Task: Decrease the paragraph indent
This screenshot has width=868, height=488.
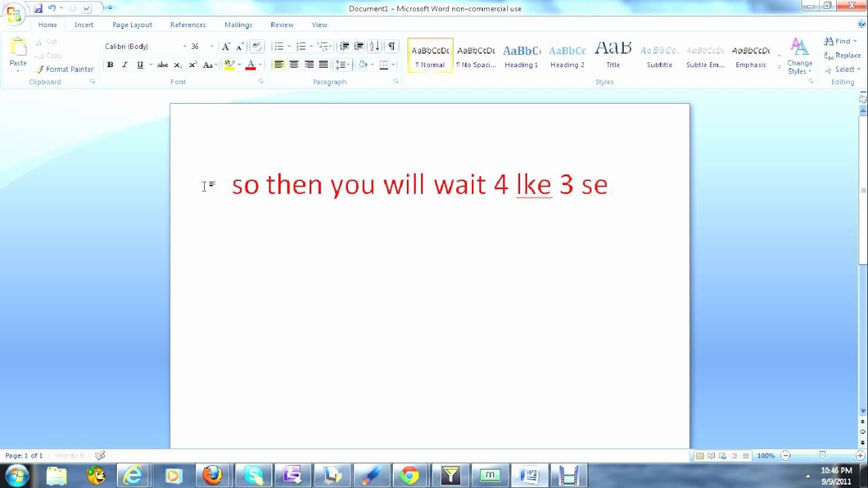Action: [344, 46]
